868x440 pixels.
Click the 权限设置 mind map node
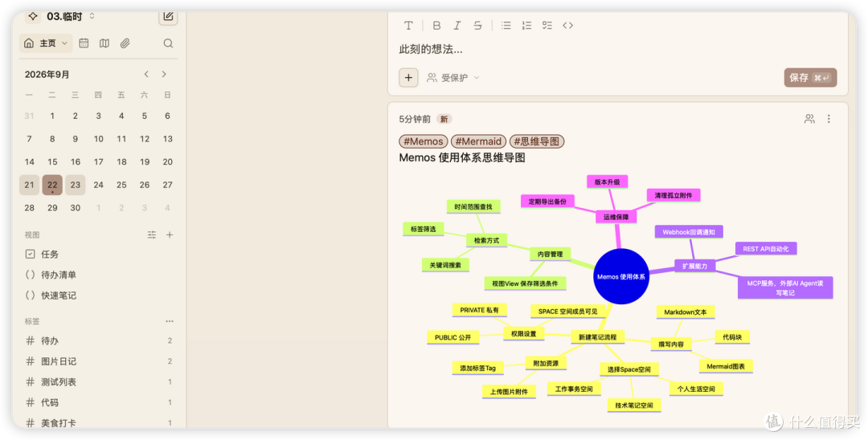point(524,334)
